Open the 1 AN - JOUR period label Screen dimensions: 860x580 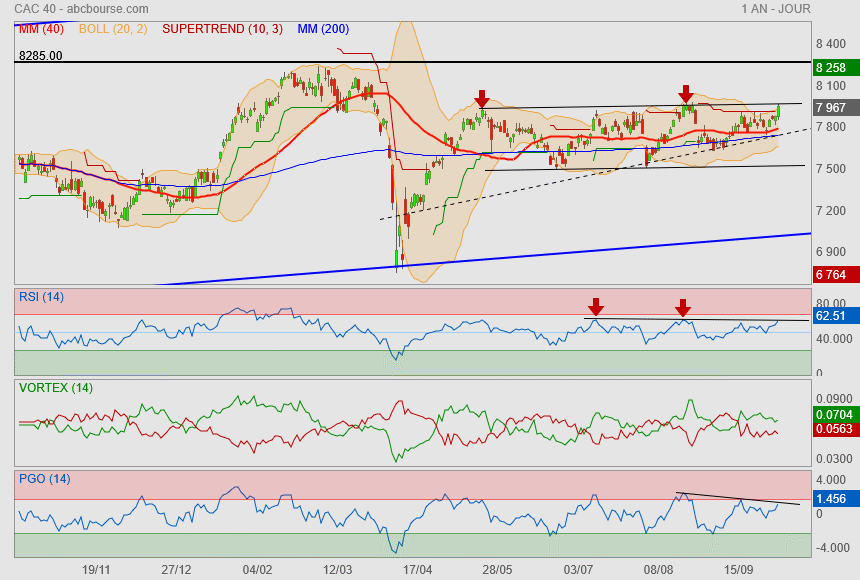pyautogui.click(x=776, y=9)
